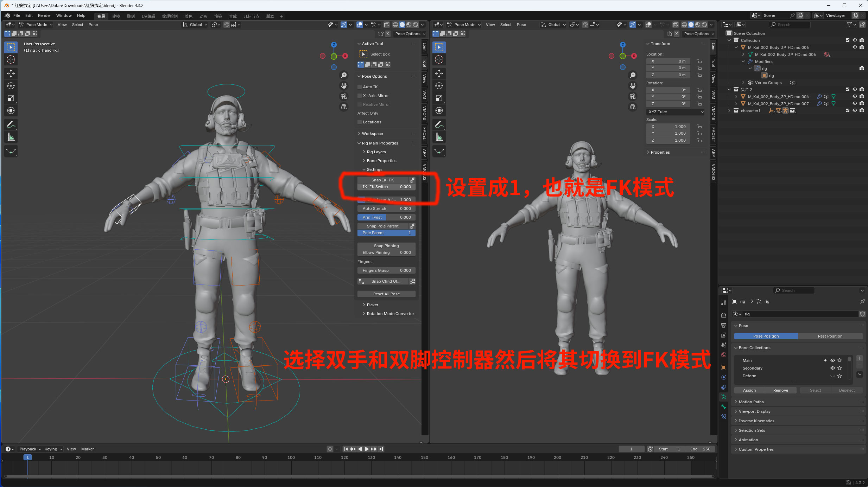Open the Pose Options dropdown

(x=409, y=33)
